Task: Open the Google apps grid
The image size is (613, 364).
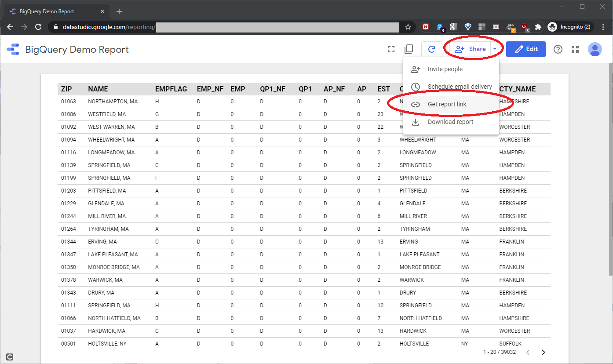Action: (575, 49)
